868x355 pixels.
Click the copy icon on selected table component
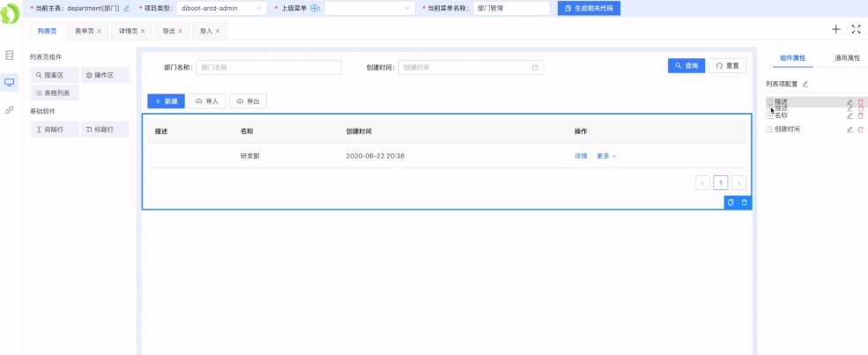tap(731, 203)
